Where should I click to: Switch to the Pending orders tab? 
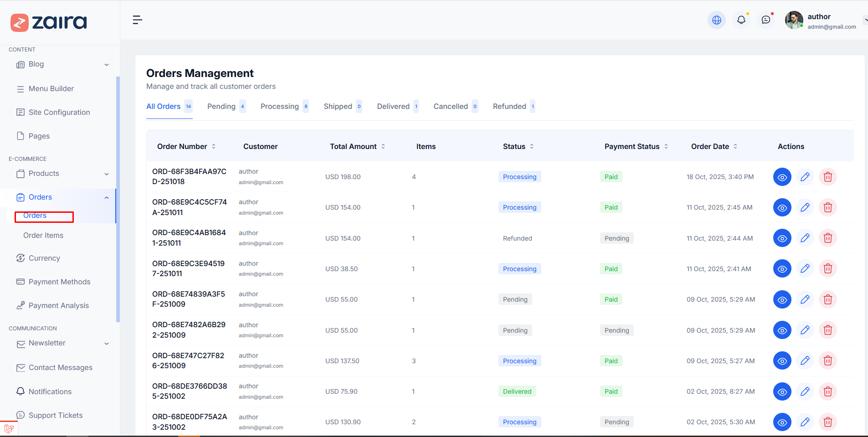(x=221, y=107)
